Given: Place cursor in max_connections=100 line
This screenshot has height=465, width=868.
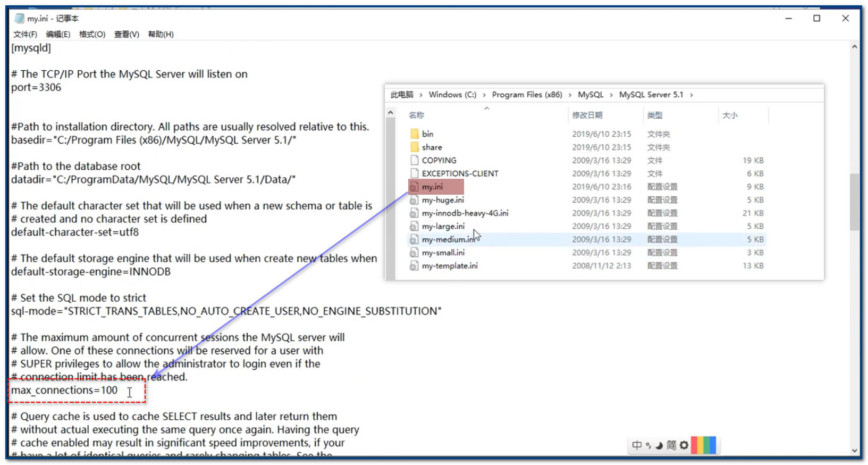Looking at the screenshot, I should (x=64, y=390).
